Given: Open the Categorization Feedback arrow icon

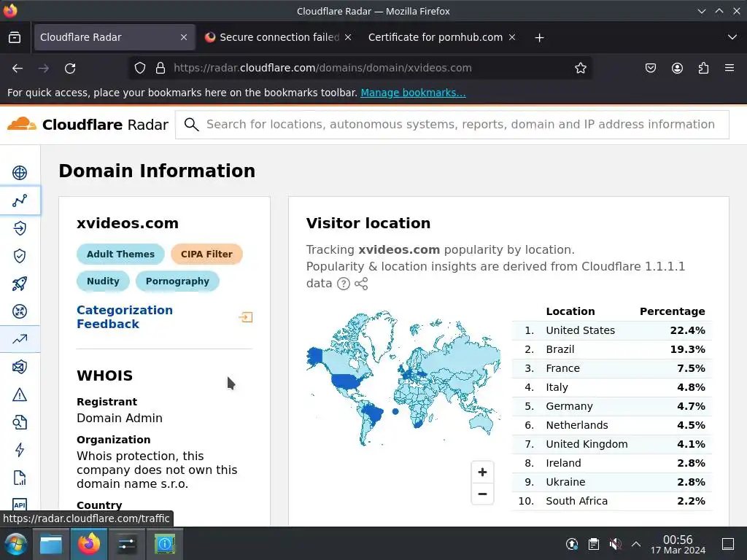Looking at the screenshot, I should 245,317.
